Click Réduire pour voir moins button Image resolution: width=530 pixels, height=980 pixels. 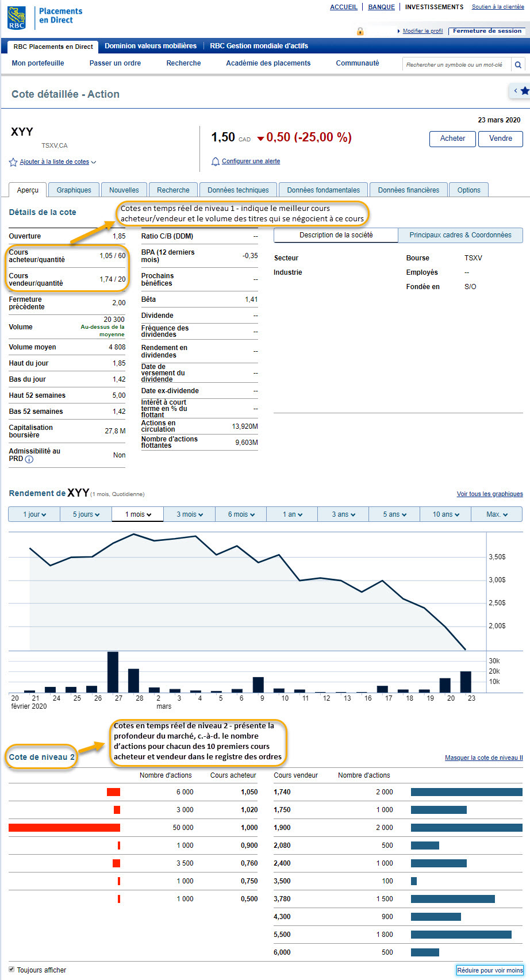[490, 970]
